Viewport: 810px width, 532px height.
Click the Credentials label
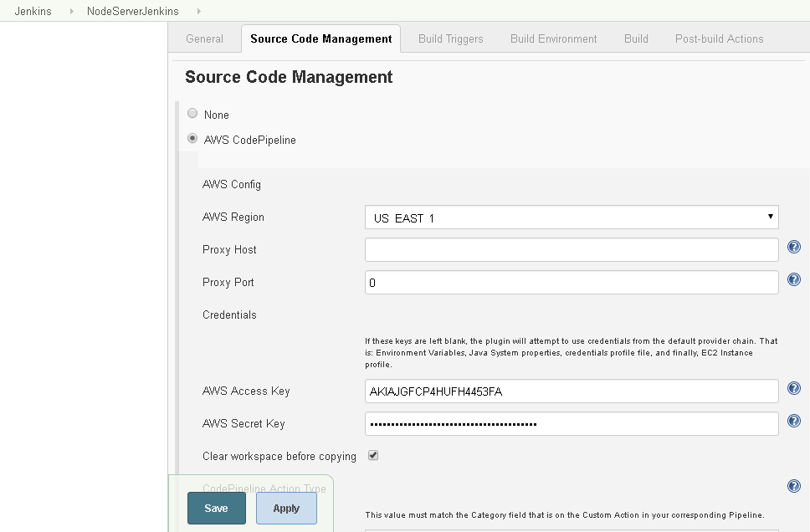coord(229,315)
